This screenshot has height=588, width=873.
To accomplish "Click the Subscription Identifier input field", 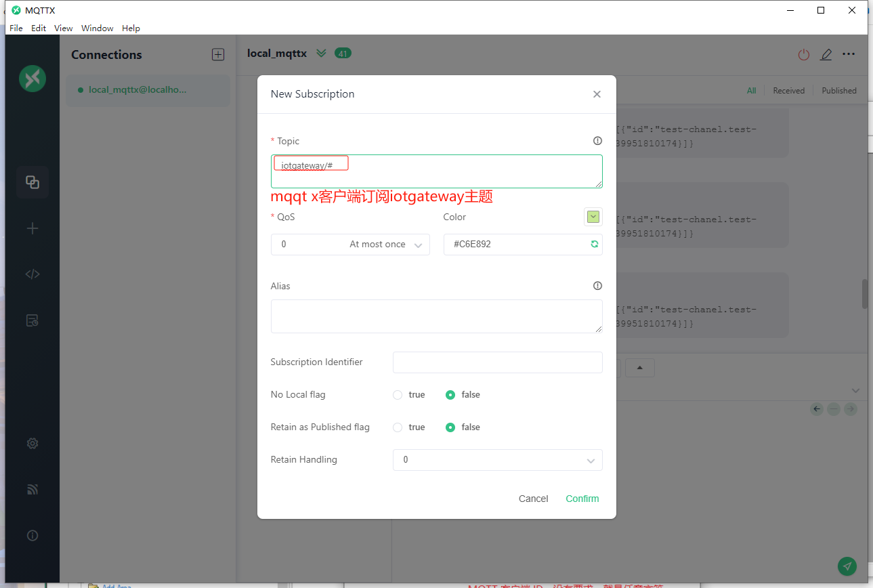I will point(498,362).
